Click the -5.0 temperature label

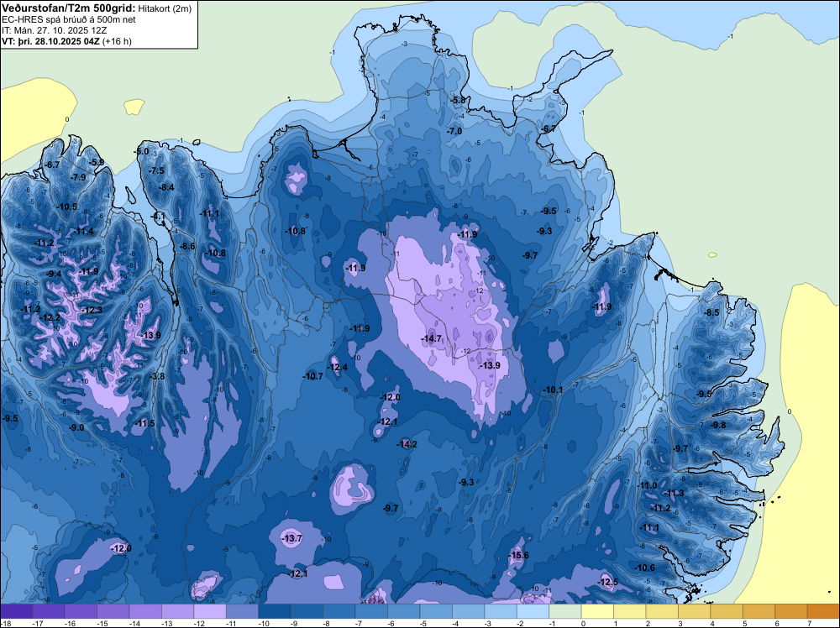[x=141, y=151]
